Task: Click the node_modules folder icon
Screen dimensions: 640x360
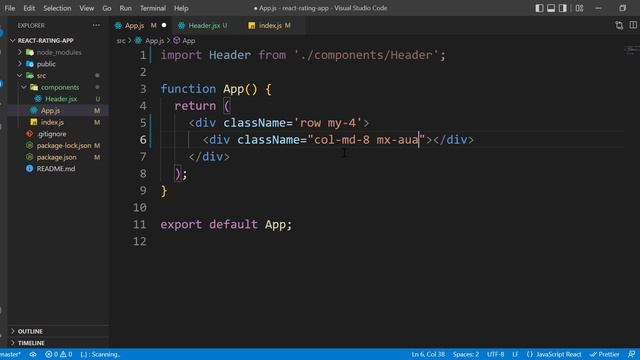Action: coord(30,52)
